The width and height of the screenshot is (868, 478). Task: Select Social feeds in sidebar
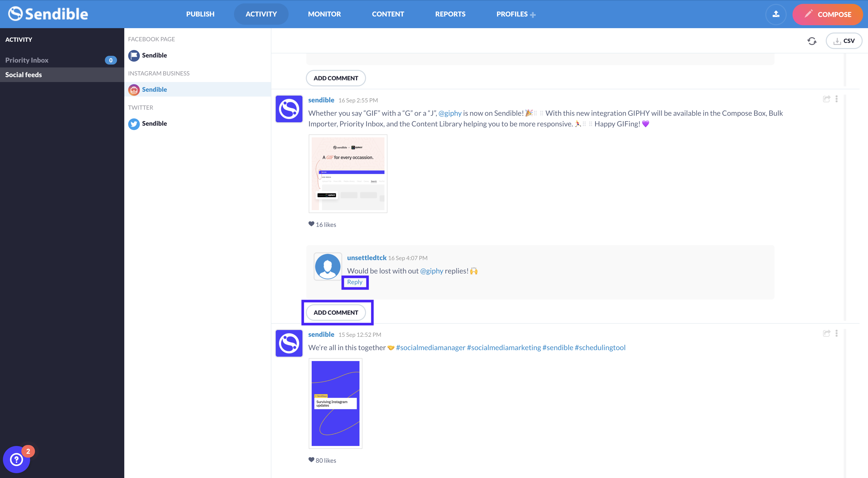(62, 75)
